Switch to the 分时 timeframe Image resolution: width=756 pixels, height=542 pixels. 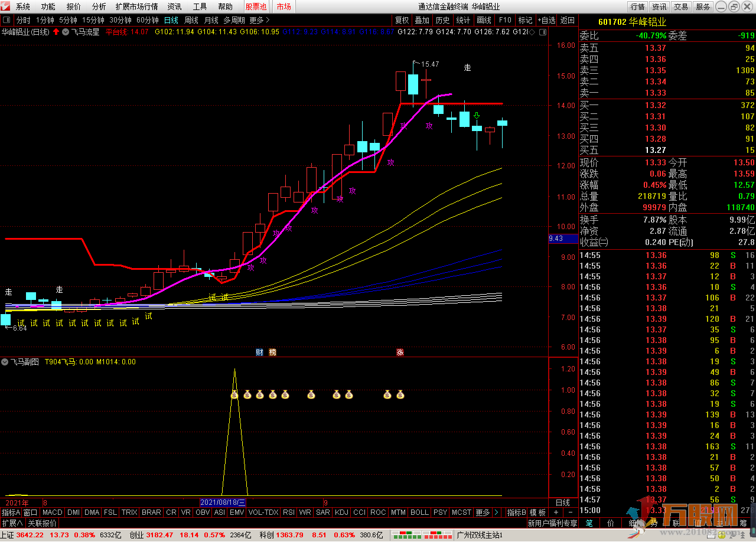click(23, 20)
